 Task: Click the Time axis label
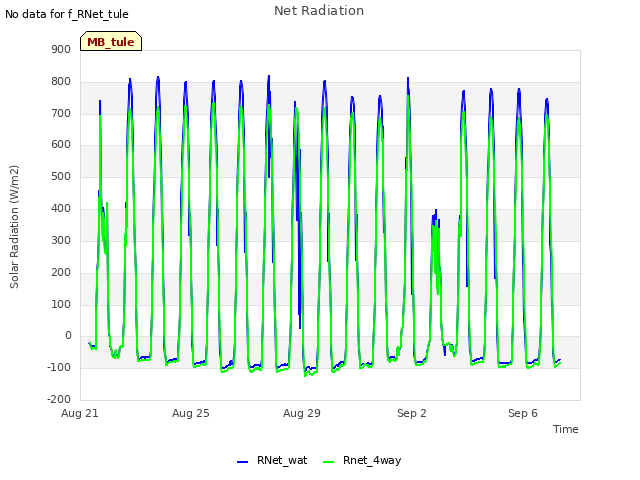click(x=565, y=429)
